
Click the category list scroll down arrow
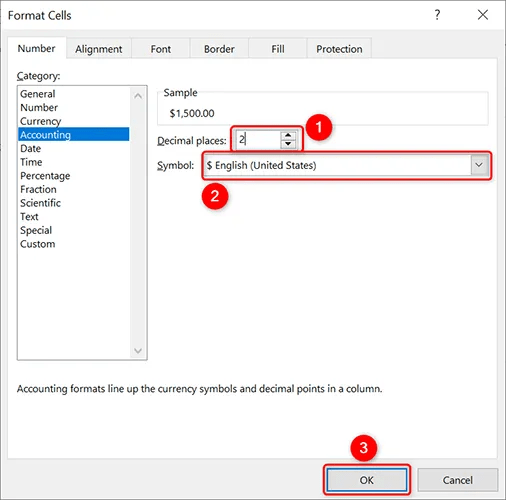(138, 350)
